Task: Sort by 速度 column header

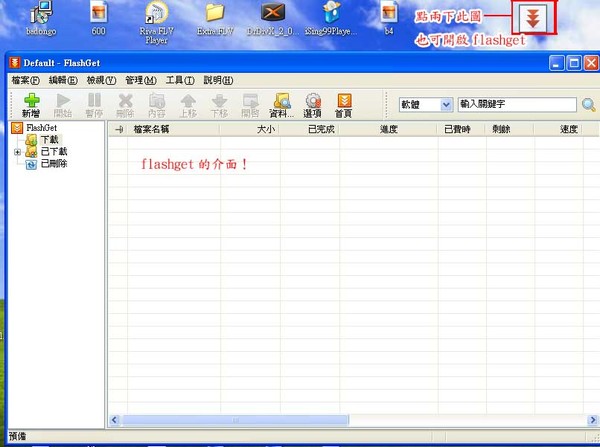Action: 558,129
